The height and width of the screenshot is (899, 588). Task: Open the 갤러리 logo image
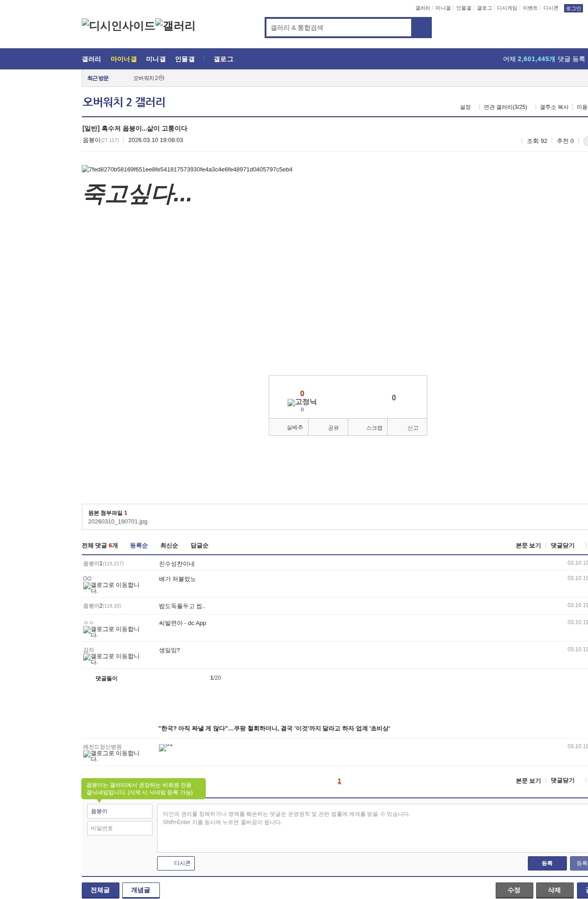pos(175,26)
